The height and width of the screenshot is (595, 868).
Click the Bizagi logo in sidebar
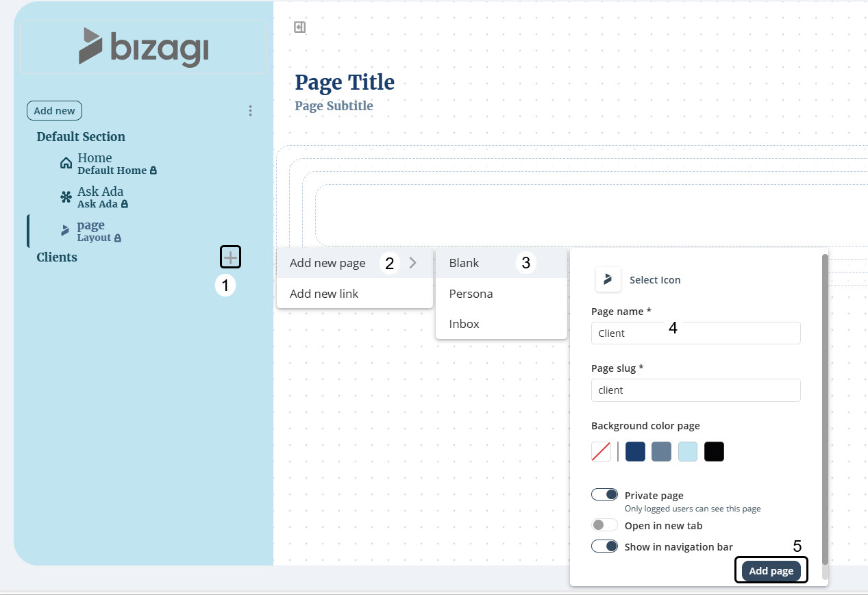pos(144,47)
